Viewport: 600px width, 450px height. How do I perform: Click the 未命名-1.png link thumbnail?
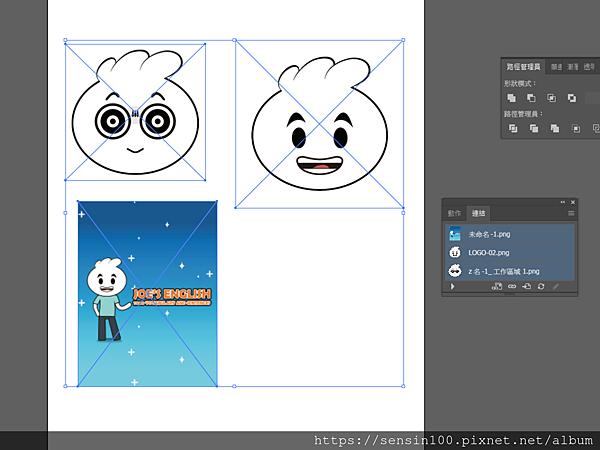455,234
